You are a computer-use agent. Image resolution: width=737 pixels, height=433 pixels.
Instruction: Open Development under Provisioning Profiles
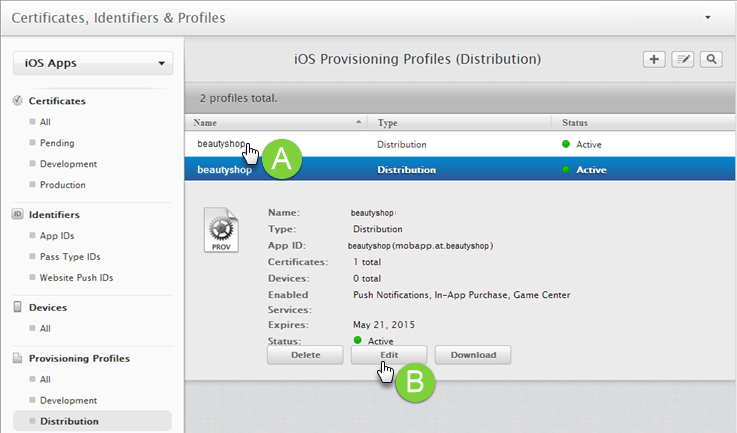tap(68, 400)
